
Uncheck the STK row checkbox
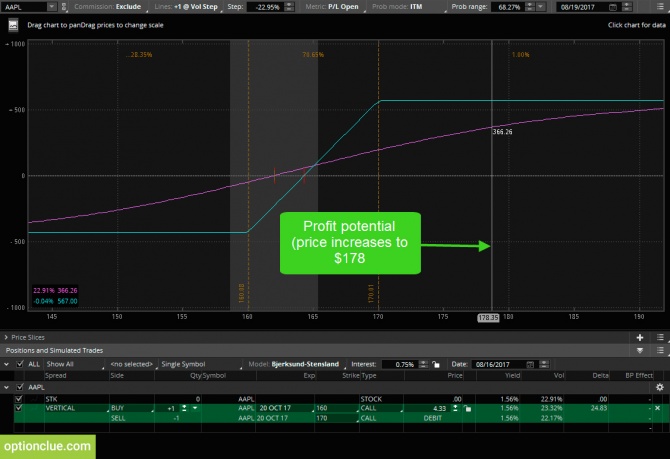coord(18,399)
